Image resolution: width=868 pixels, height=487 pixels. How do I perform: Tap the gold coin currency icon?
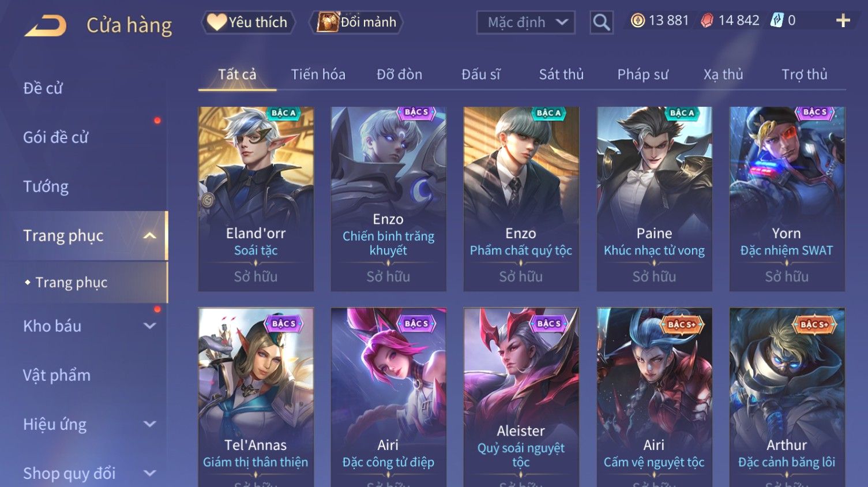coord(637,21)
